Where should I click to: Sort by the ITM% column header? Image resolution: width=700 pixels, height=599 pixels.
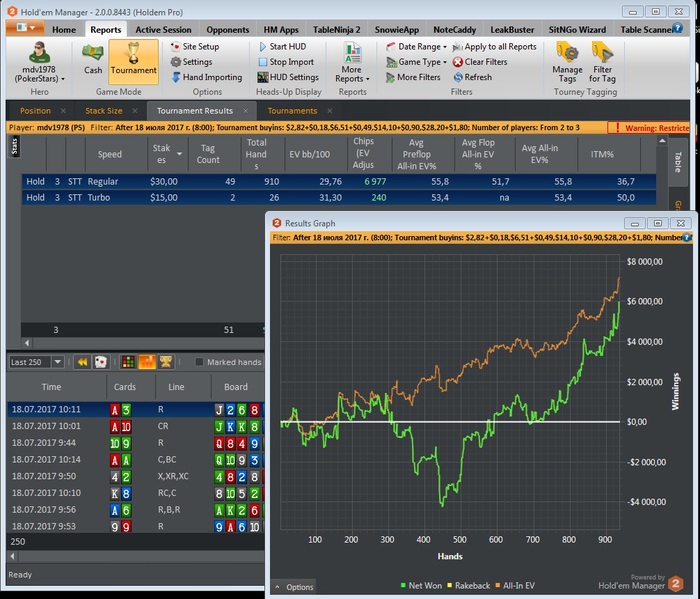[602, 154]
